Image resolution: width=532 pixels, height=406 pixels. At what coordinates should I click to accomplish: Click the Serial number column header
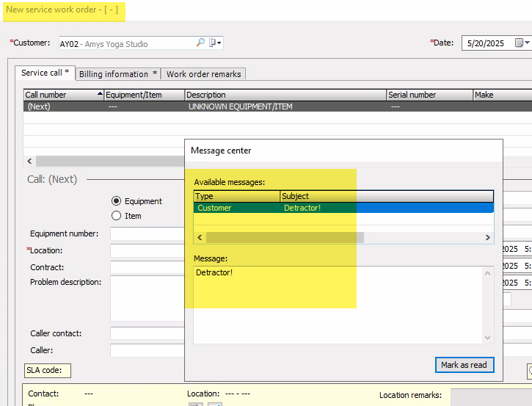[x=430, y=95]
